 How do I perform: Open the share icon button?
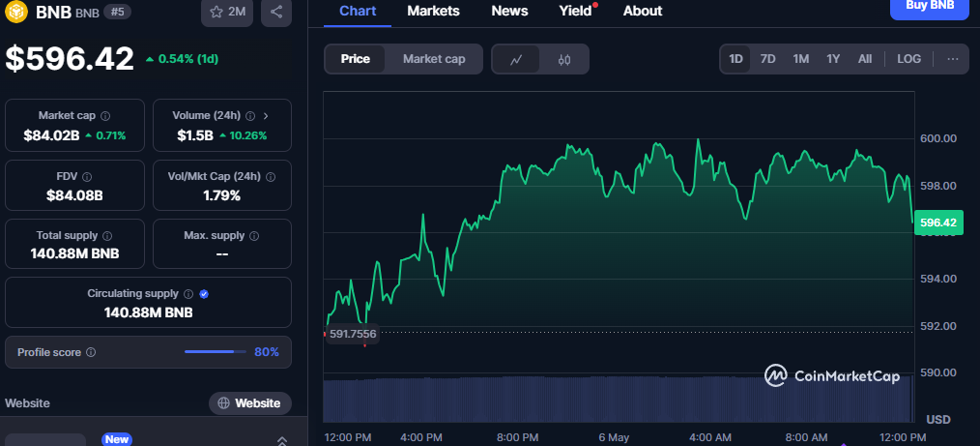pyautogui.click(x=276, y=12)
